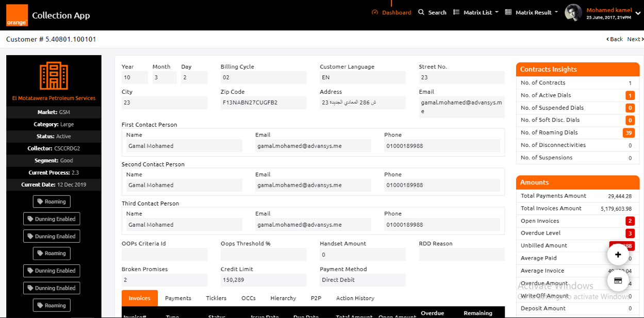Open the Dashboard from top navigation
644x318 pixels.
pyautogui.click(x=391, y=12)
